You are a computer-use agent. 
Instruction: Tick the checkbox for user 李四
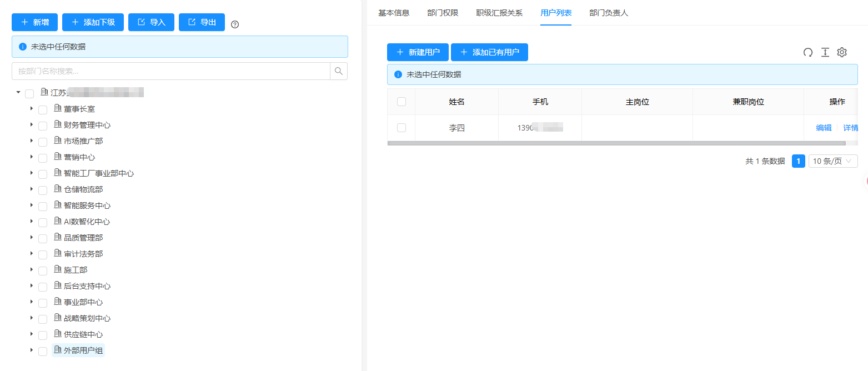(402, 128)
